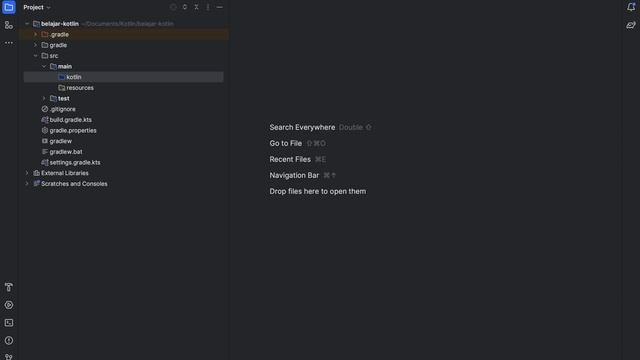Screen dimensions: 640x360
Task: Click Drop files here to open them
Action: (318, 191)
